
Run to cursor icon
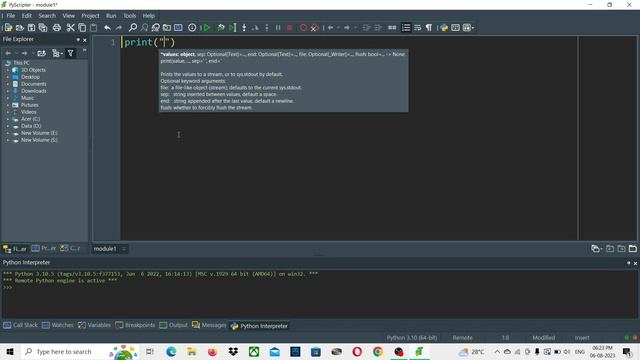point(232,28)
